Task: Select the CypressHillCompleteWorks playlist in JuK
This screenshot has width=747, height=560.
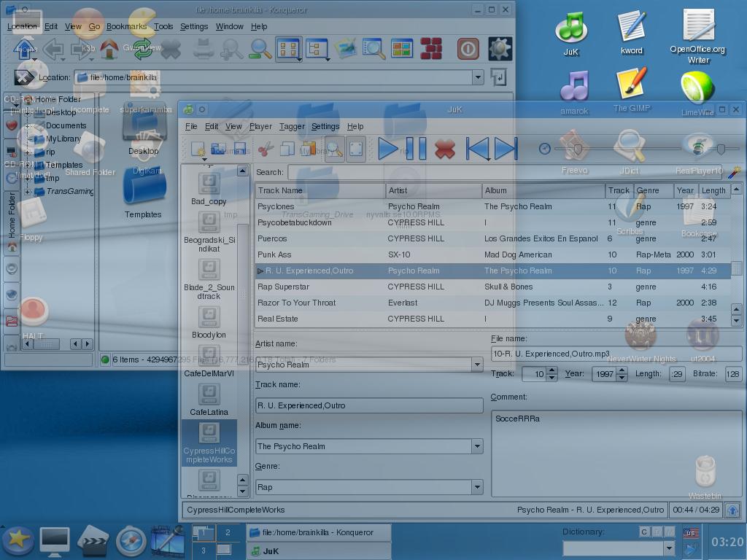Action: coord(209,443)
